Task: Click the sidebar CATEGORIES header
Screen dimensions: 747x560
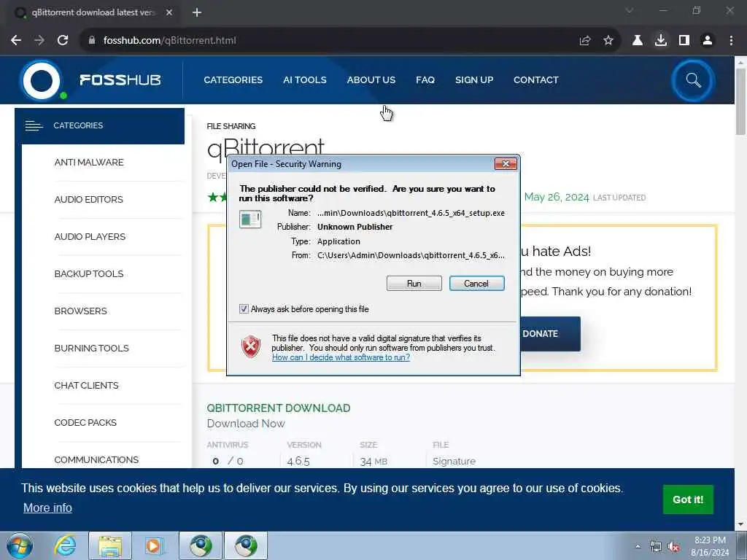Action: (x=99, y=125)
